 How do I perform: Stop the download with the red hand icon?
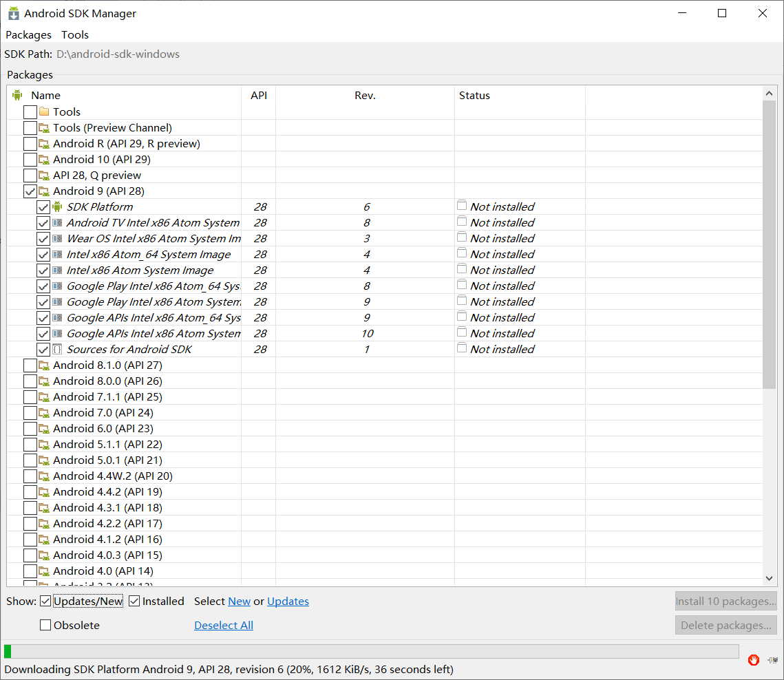(754, 660)
